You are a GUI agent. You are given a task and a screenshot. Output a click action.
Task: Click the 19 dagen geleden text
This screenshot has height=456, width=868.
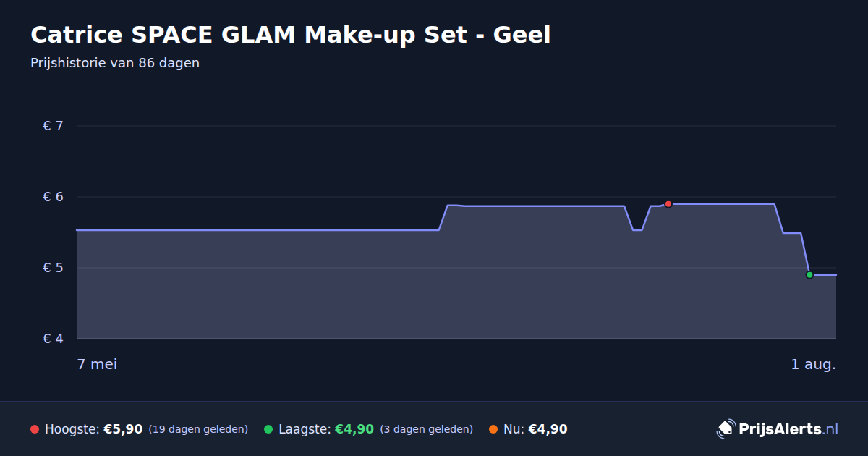(x=198, y=429)
